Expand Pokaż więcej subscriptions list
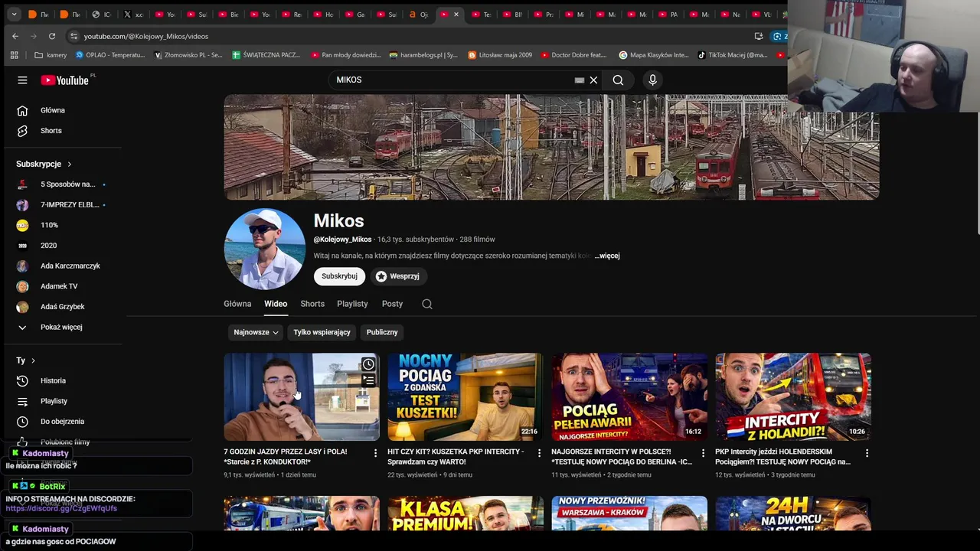 [x=63, y=327]
